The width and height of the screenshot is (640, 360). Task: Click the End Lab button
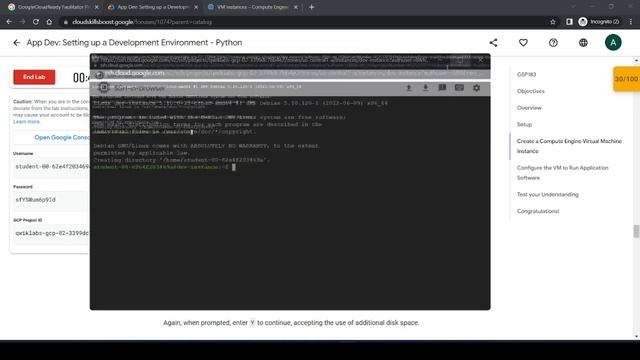coord(34,77)
